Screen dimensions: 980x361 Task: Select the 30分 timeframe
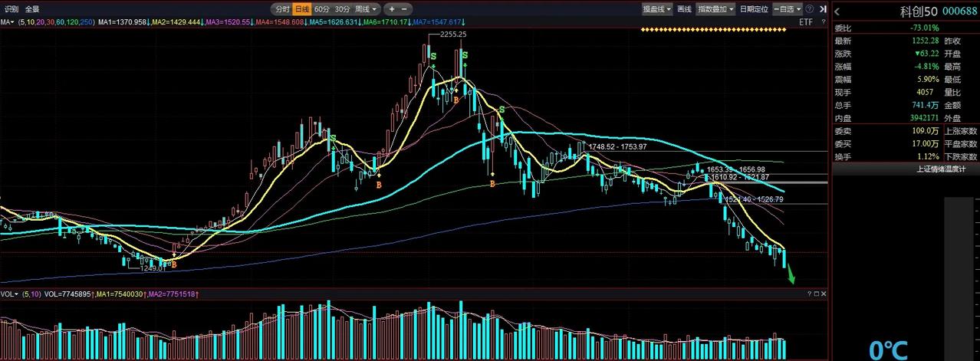click(342, 9)
